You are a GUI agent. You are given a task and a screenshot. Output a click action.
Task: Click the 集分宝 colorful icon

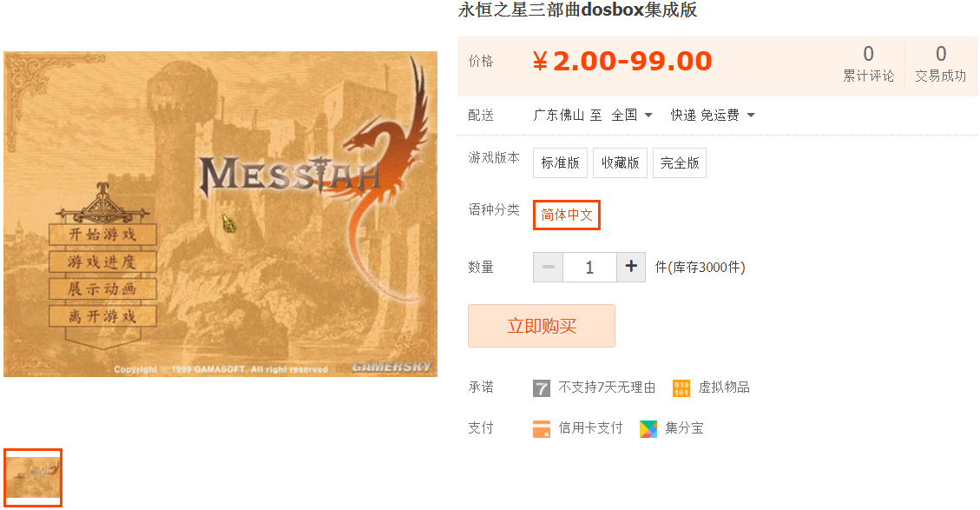pos(648,428)
